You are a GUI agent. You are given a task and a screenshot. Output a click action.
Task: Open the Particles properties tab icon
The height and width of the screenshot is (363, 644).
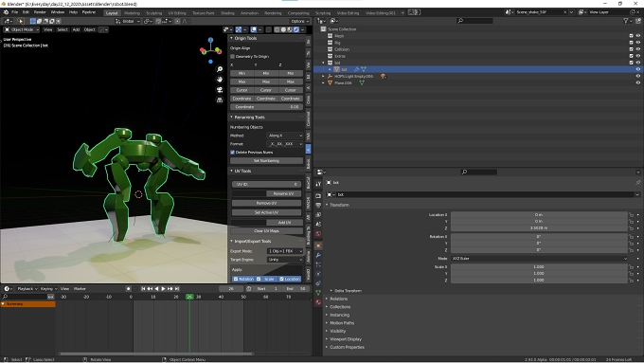tap(318, 264)
